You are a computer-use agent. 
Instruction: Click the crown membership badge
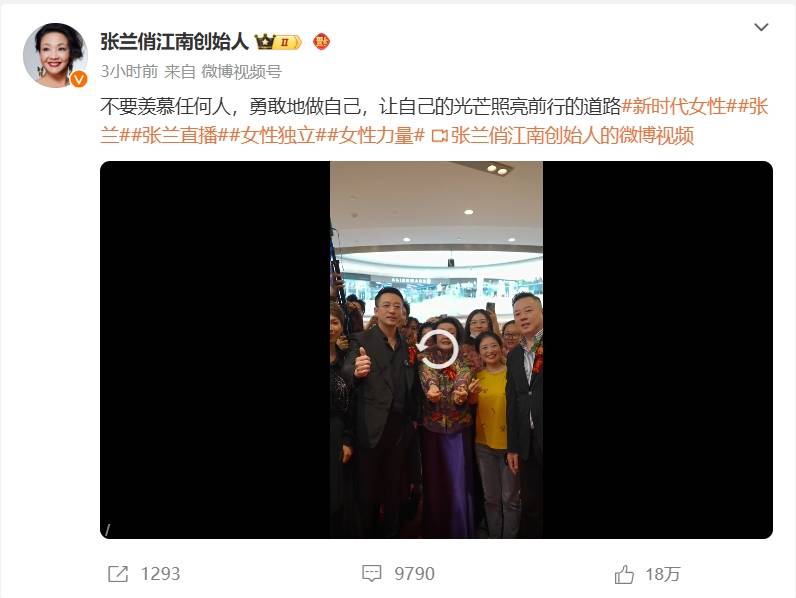[x=278, y=42]
